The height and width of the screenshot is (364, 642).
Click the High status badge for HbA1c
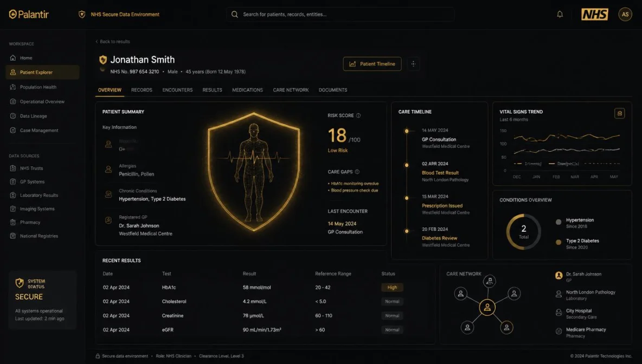pos(392,288)
